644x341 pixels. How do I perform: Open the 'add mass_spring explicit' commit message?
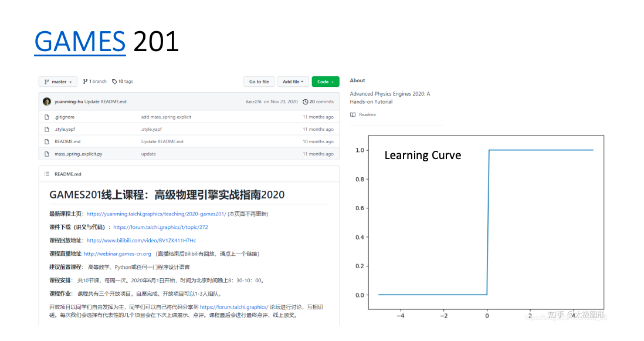pyautogui.click(x=167, y=117)
